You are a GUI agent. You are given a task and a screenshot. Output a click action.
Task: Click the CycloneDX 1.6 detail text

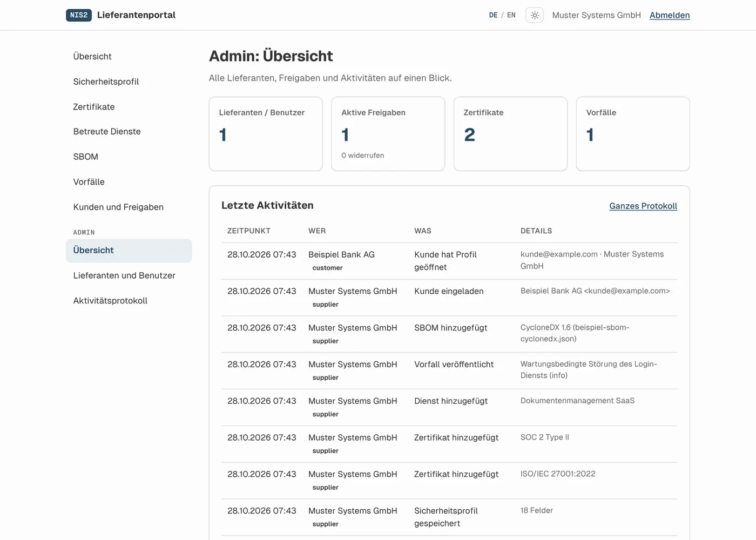[x=575, y=333]
